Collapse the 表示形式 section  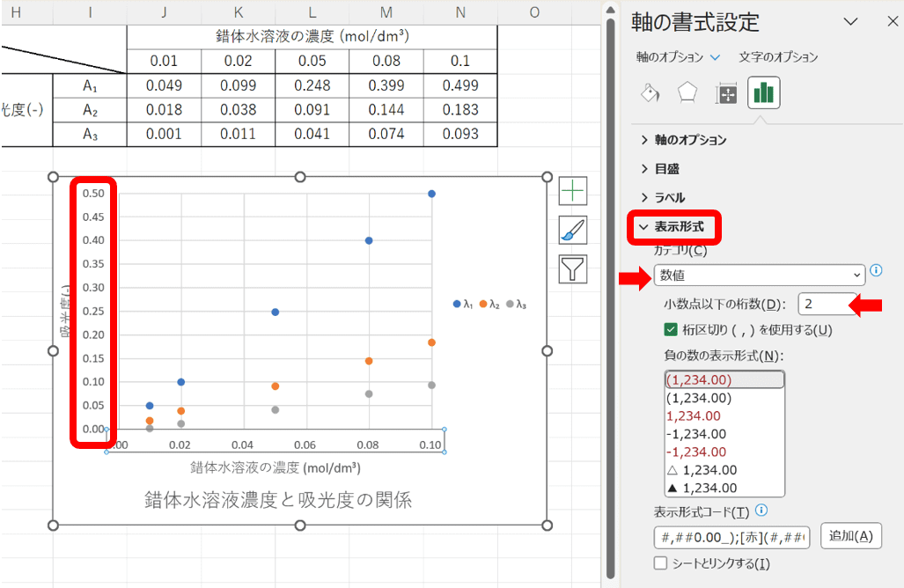pos(672,226)
